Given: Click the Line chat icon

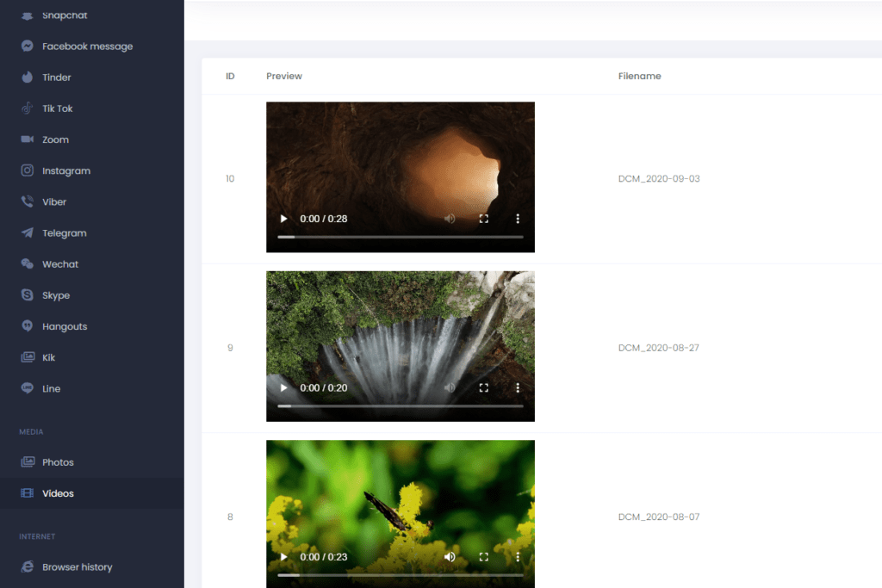Looking at the screenshot, I should pos(27,388).
